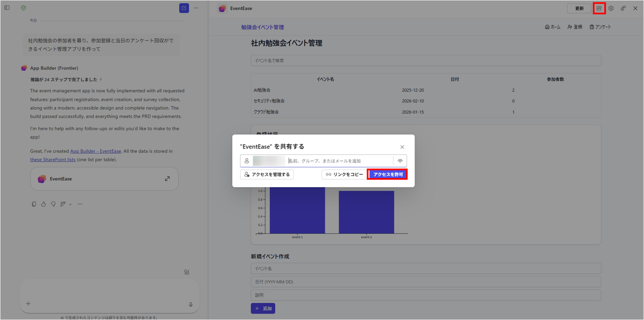Click the name, group, or email input field
This screenshot has width=644, height=320.
click(339, 161)
